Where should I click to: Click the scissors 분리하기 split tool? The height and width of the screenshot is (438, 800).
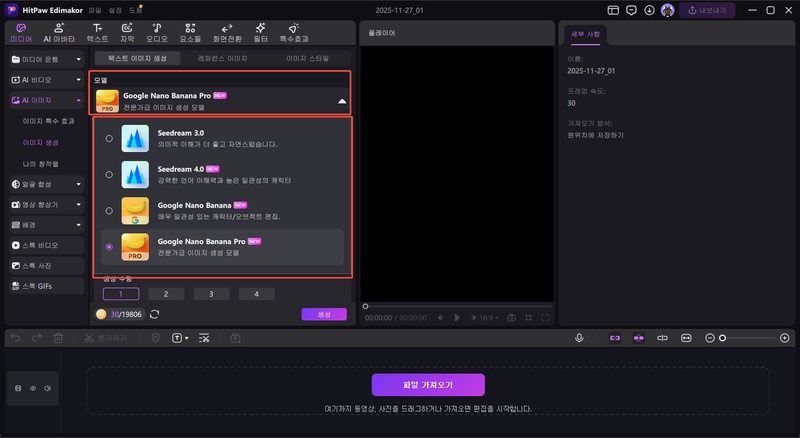(105, 338)
